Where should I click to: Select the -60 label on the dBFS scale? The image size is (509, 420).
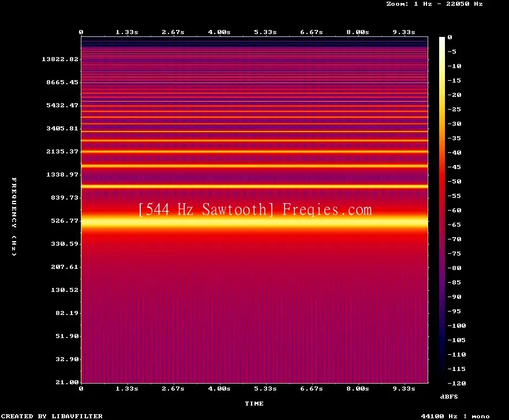(x=455, y=211)
